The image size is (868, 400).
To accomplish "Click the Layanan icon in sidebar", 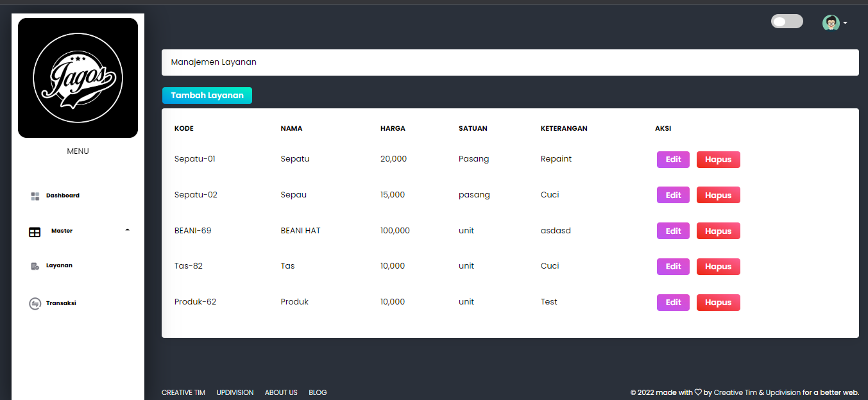I will [x=35, y=266].
